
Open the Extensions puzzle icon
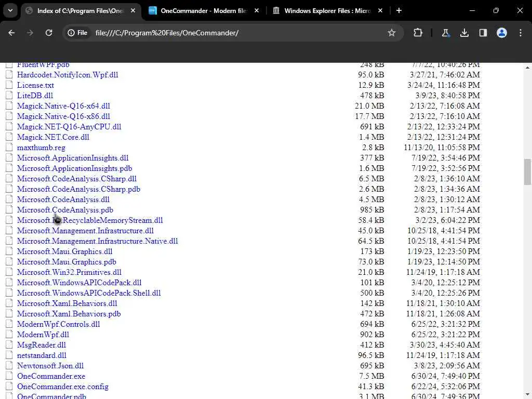click(418, 33)
